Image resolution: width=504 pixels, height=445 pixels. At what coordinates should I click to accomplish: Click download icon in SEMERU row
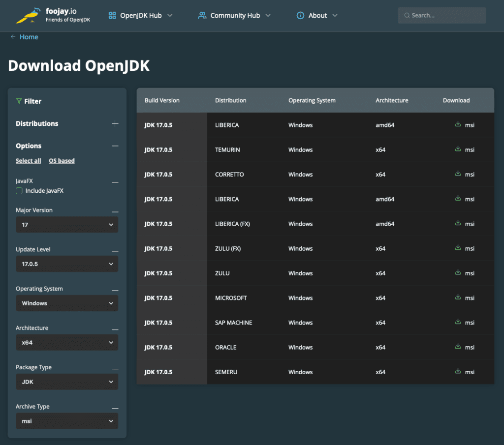coord(458,371)
